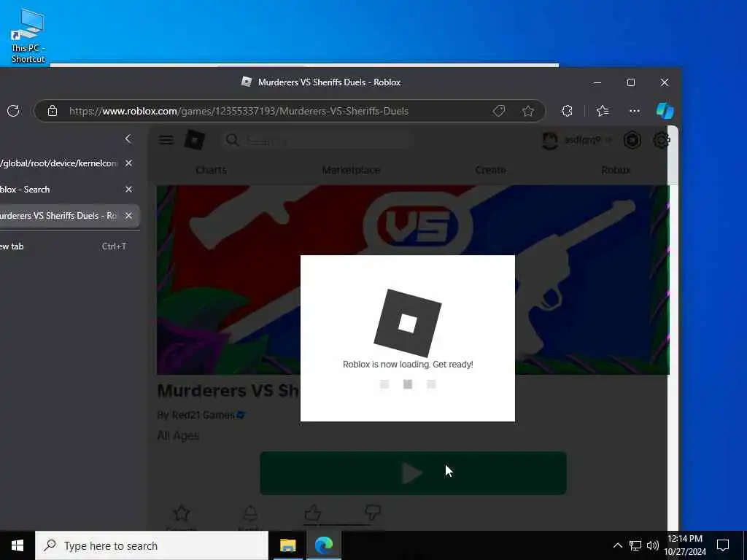Start the game with the green Play button
Screen dimensions: 747x560
413,472
